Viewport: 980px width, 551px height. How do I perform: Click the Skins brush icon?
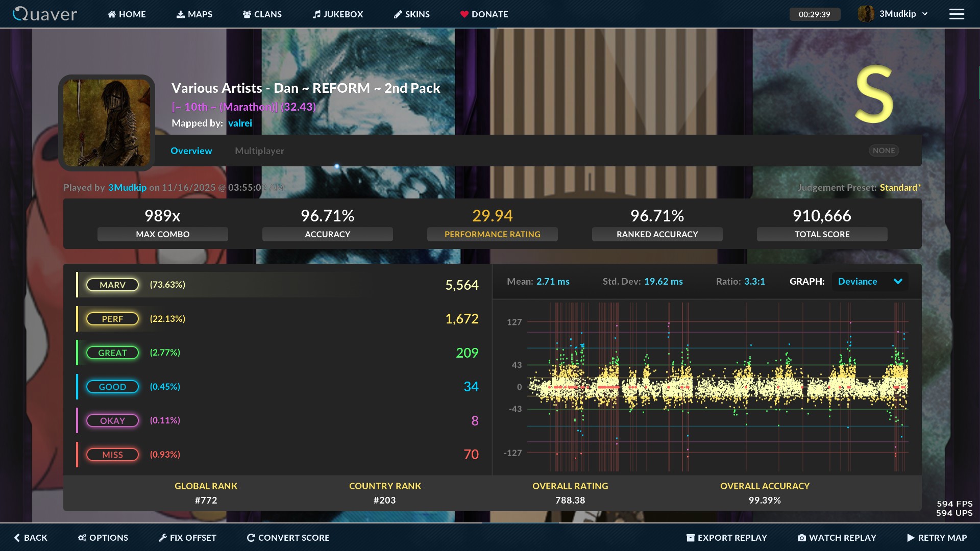point(398,14)
